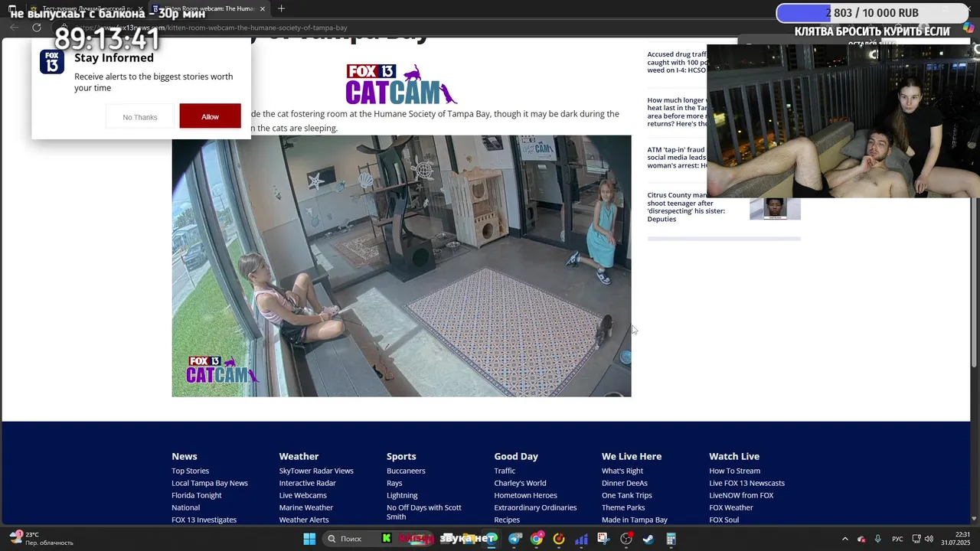
Task: Open LiveNOW from FOX link
Action: [741, 495]
